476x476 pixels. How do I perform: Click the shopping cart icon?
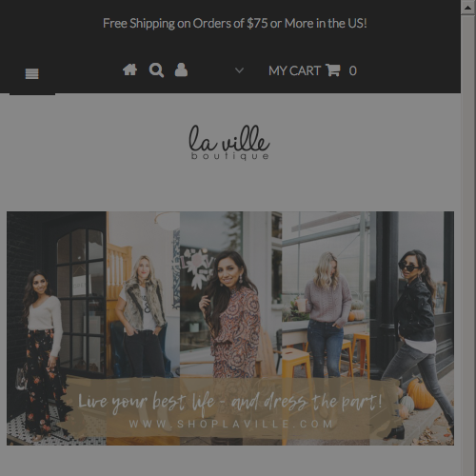(x=333, y=70)
